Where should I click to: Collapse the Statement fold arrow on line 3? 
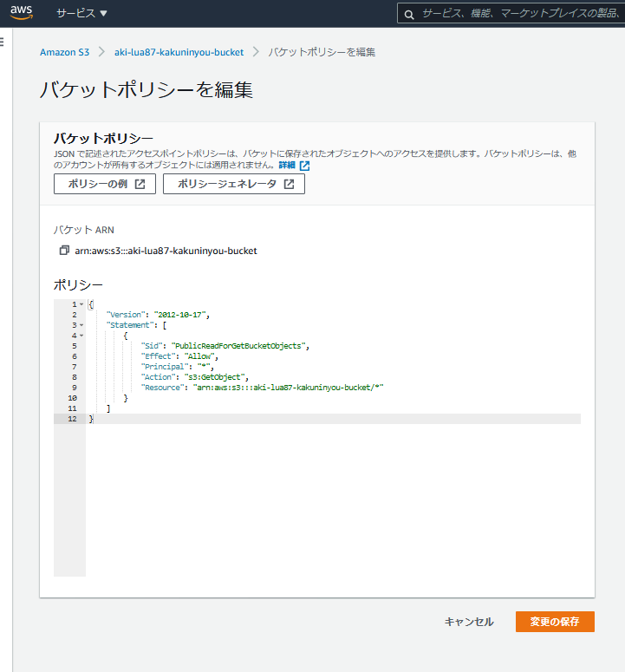point(81,325)
